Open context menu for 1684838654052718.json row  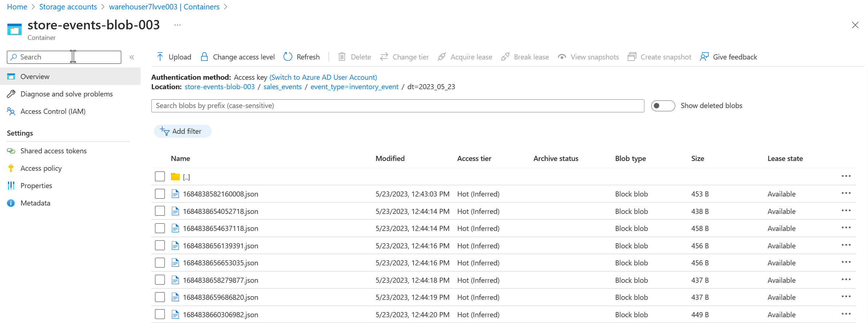click(x=846, y=211)
